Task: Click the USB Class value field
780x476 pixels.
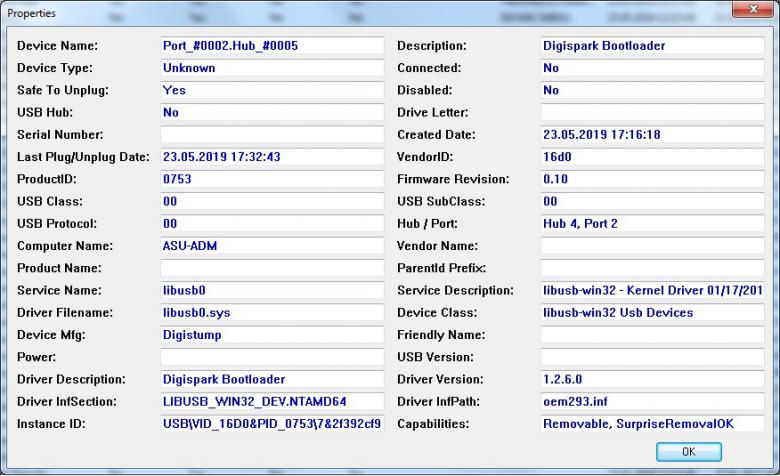Action: 272,201
